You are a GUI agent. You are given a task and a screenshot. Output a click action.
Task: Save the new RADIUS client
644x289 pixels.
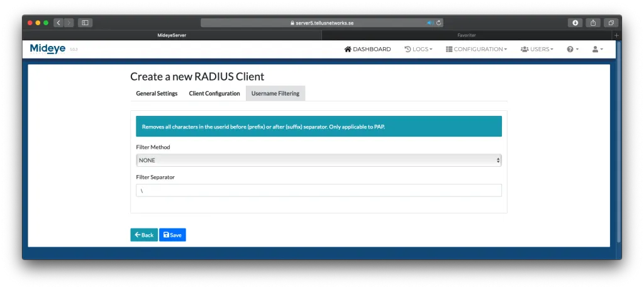[x=172, y=235]
